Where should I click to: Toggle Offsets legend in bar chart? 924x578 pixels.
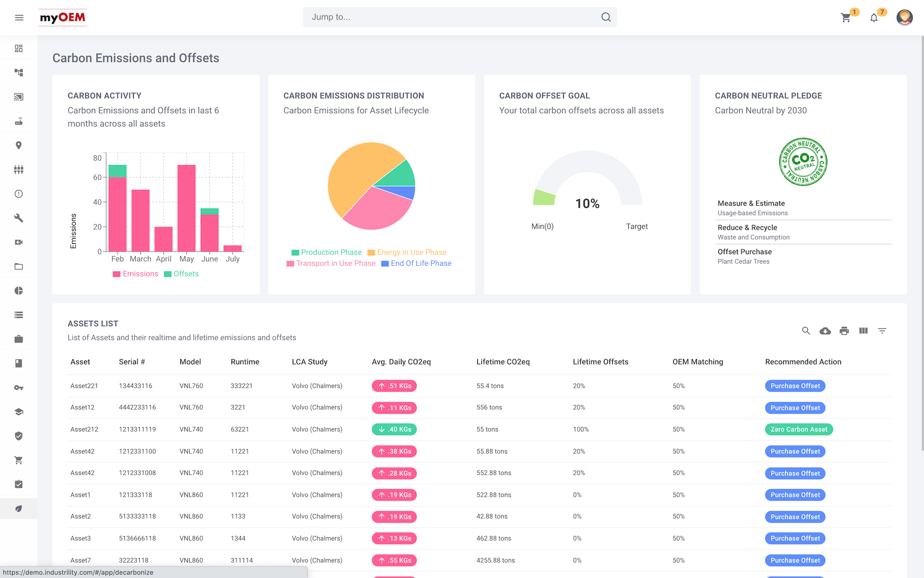click(182, 274)
